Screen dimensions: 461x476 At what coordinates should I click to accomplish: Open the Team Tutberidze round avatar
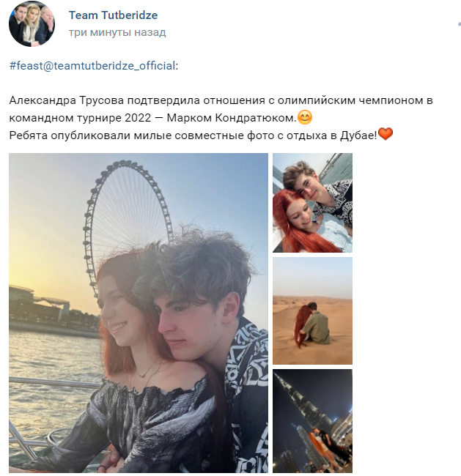(32, 23)
